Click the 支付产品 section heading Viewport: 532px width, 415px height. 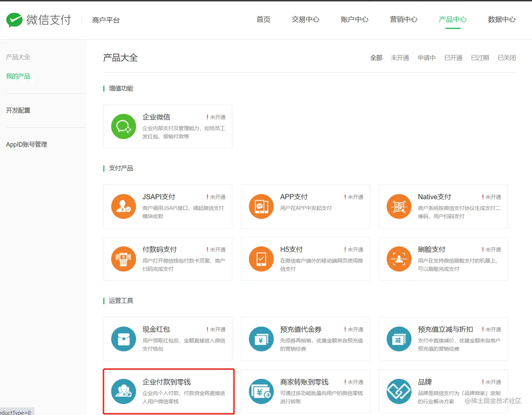(x=121, y=168)
